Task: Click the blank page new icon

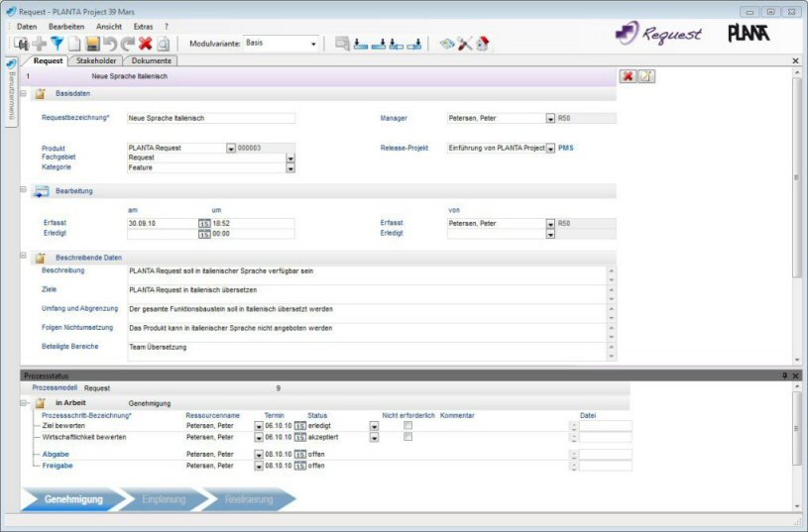Action: pos(74,44)
